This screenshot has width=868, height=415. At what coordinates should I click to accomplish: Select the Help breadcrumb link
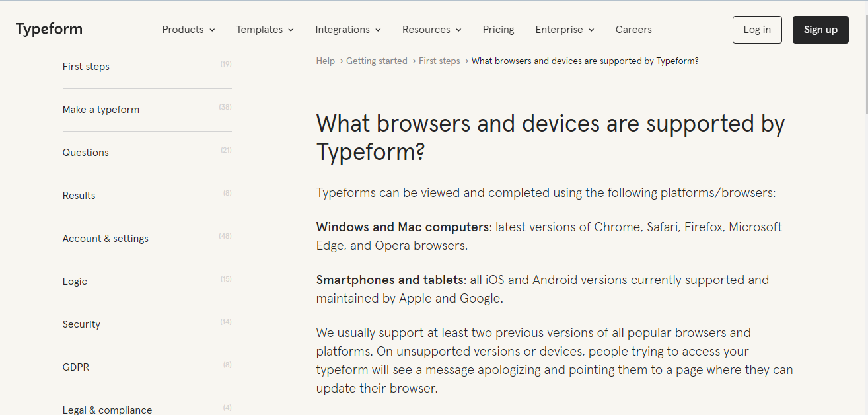pos(325,61)
